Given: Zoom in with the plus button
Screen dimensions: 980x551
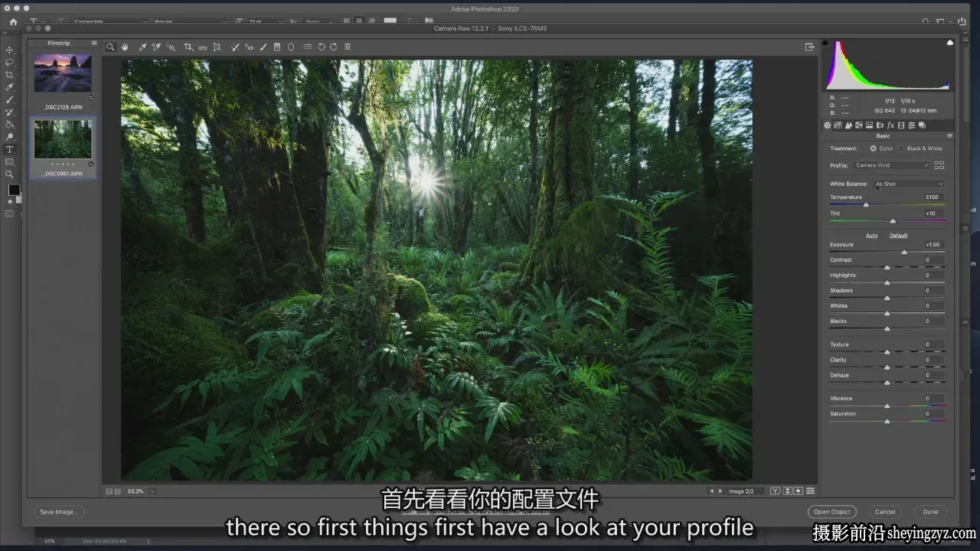Looking at the screenshot, I should 117,491.
